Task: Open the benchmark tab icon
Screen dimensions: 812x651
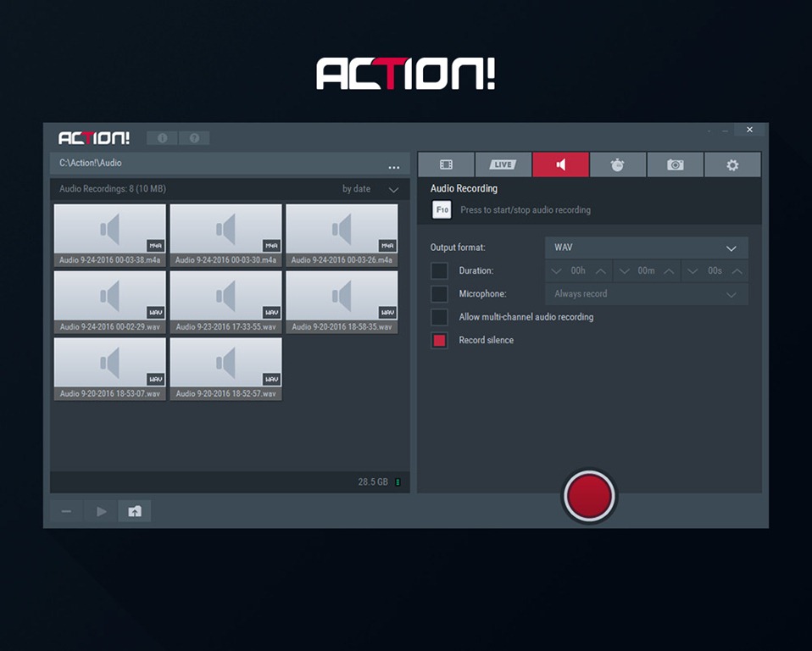Action: pos(617,164)
